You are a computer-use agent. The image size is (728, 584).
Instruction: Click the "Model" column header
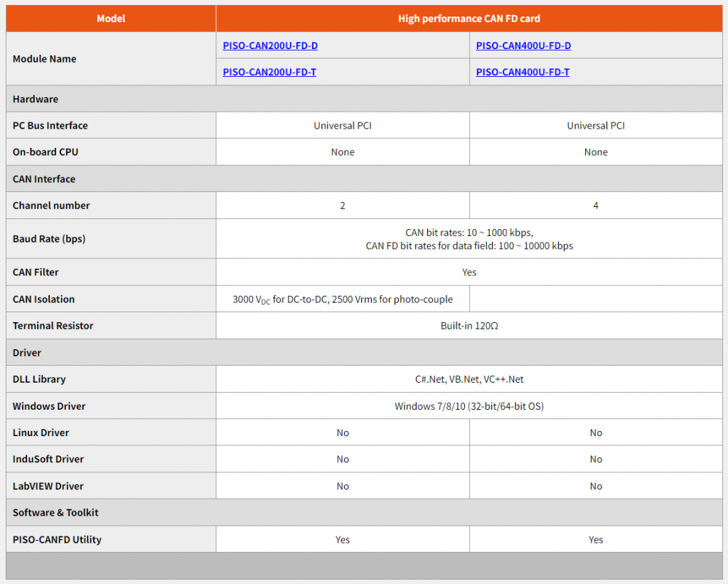pyautogui.click(x=111, y=18)
